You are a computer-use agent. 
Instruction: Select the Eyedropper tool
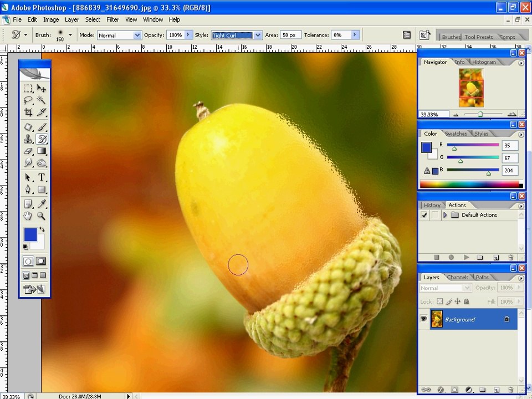coord(42,204)
